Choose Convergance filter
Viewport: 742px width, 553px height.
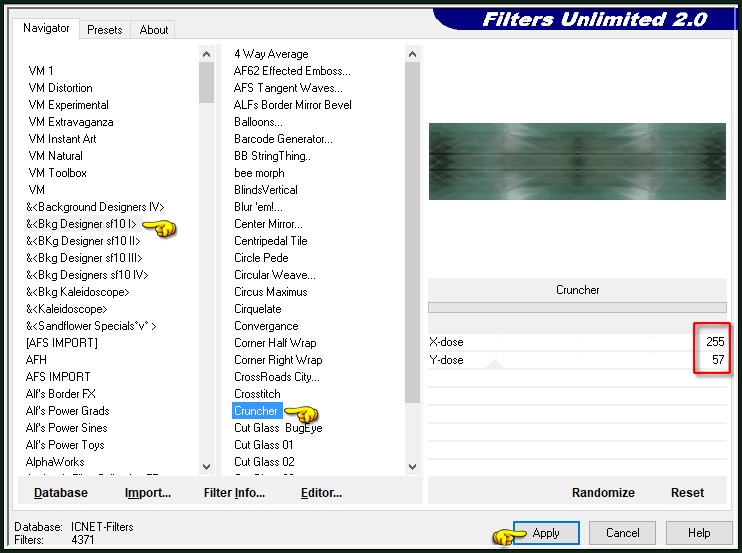266,326
